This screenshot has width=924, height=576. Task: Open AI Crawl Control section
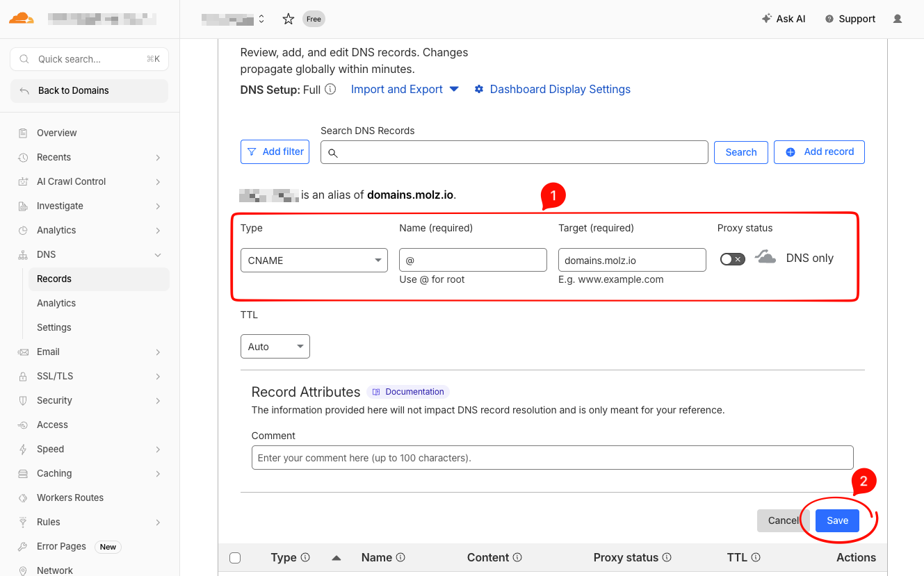72,181
